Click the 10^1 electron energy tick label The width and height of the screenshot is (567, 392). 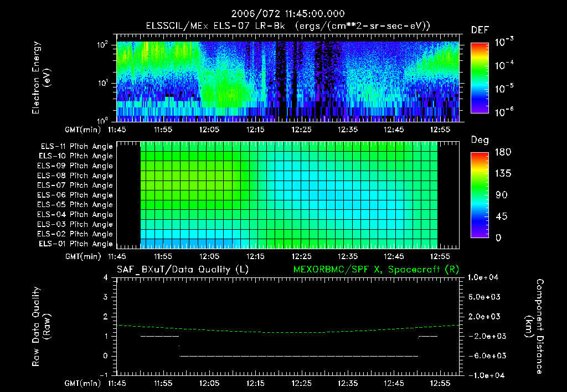[x=103, y=83]
